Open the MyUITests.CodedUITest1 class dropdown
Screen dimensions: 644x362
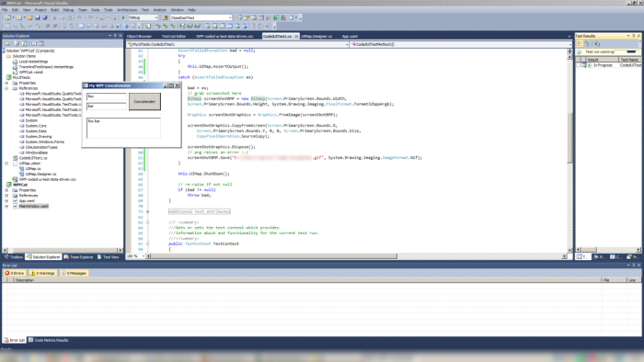346,44
